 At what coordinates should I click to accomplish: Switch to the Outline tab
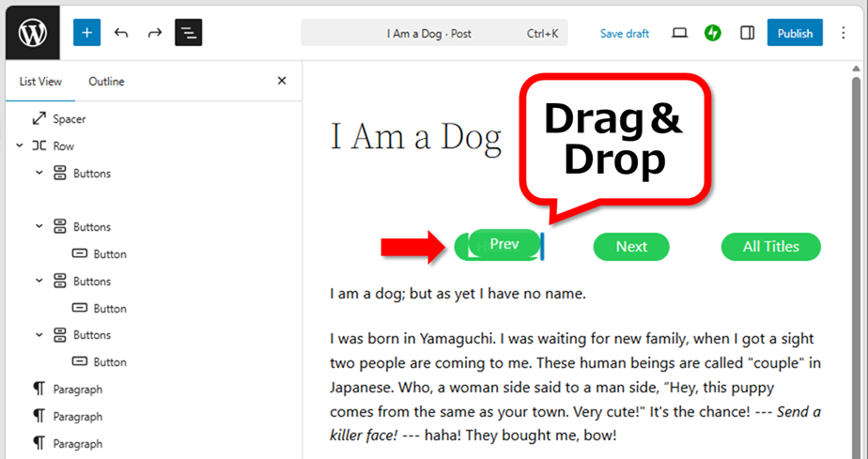click(x=106, y=82)
